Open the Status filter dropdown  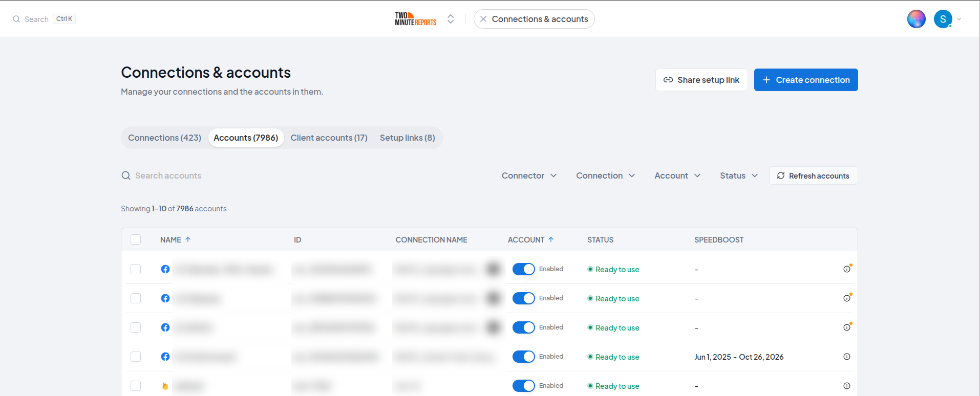pos(739,175)
